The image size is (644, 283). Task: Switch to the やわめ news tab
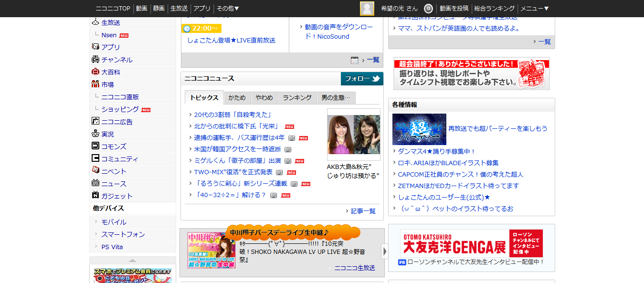tap(264, 98)
